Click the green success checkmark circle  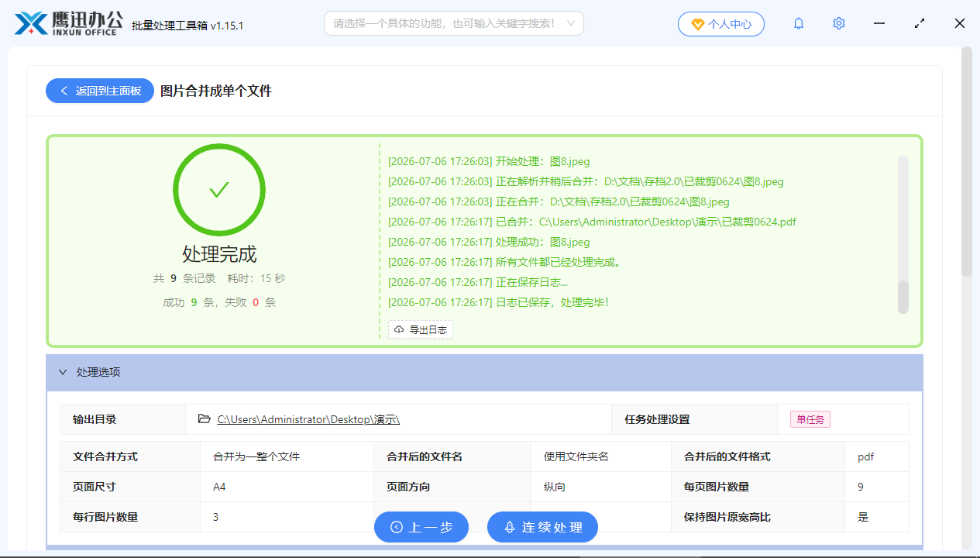click(x=219, y=190)
